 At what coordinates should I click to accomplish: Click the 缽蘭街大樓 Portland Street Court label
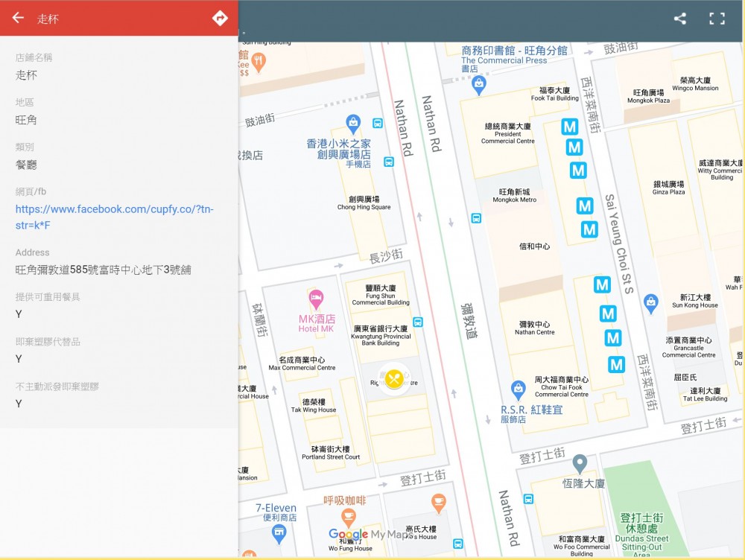click(x=331, y=453)
